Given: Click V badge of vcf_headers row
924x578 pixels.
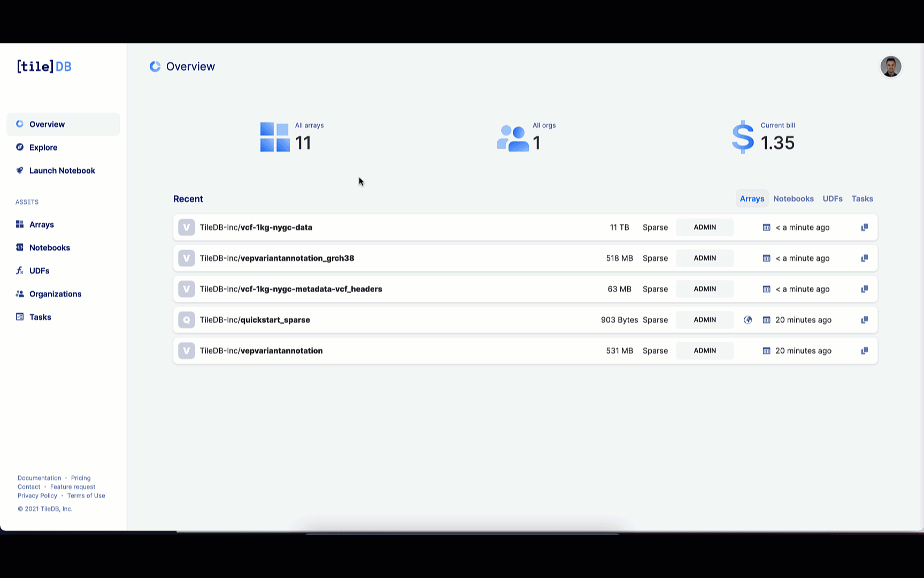Looking at the screenshot, I should pyautogui.click(x=186, y=289).
